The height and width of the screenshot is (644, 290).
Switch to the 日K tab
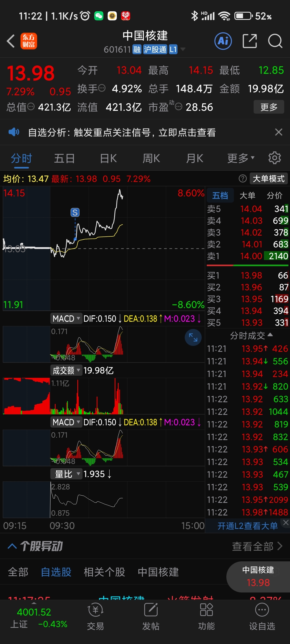(108, 158)
